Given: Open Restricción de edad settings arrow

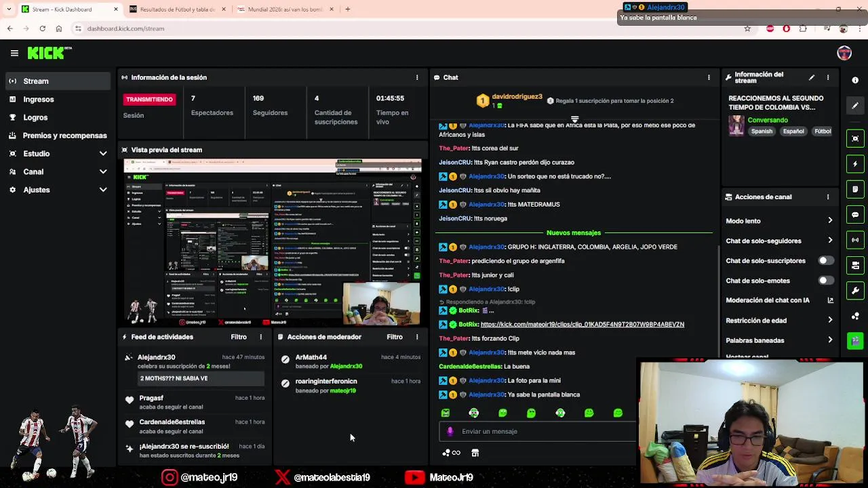Looking at the screenshot, I should [830, 321].
